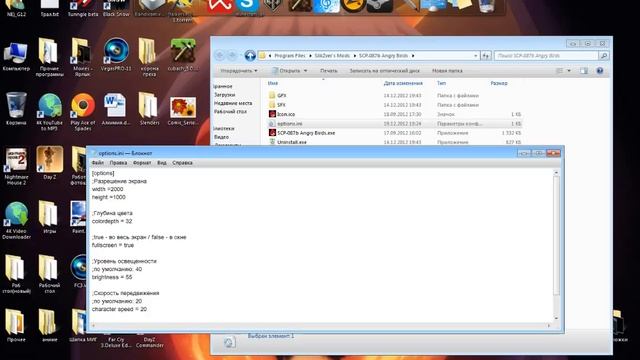Click the Explorer Back navigation arrow
Image resolution: width=640 pixels, height=360 pixels.
(x=220, y=56)
